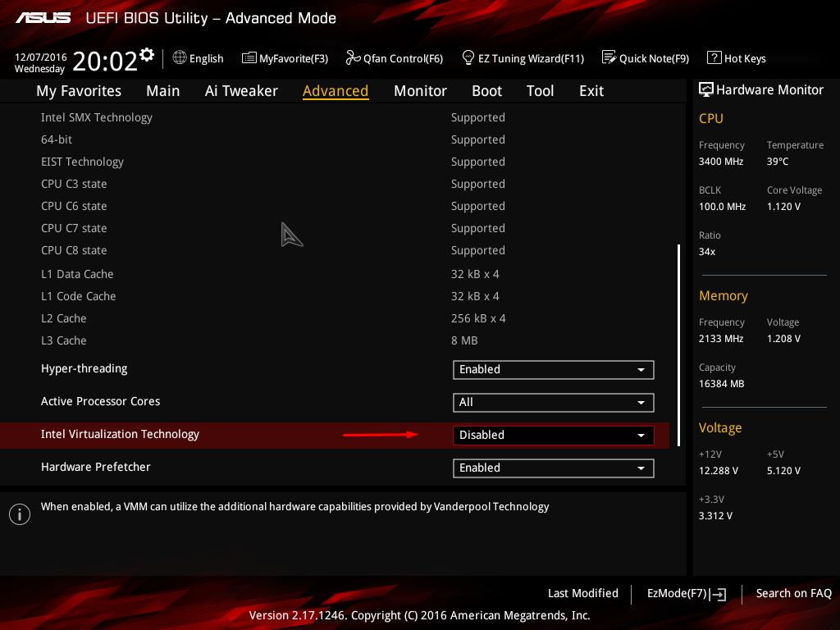Screen dimensions: 840x630
Task: Click the Search on FAQ link
Action: coord(793,594)
